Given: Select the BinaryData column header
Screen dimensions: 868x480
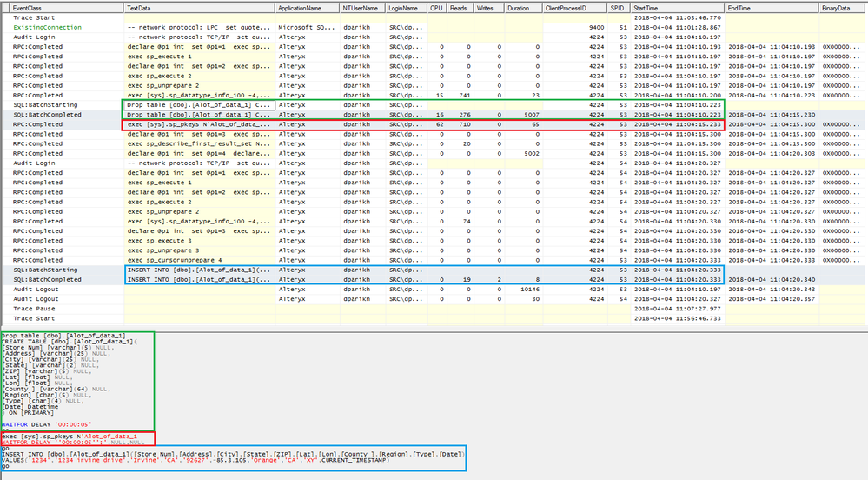Looking at the screenshot, I should (842, 9).
